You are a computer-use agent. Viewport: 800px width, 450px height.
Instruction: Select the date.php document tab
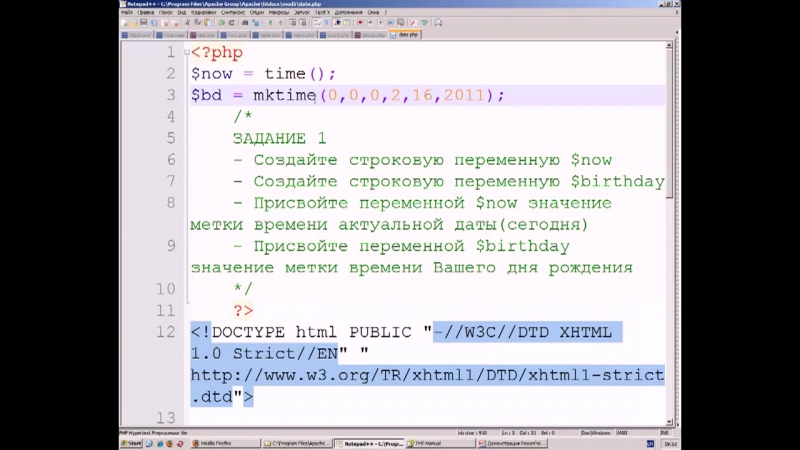click(407, 34)
